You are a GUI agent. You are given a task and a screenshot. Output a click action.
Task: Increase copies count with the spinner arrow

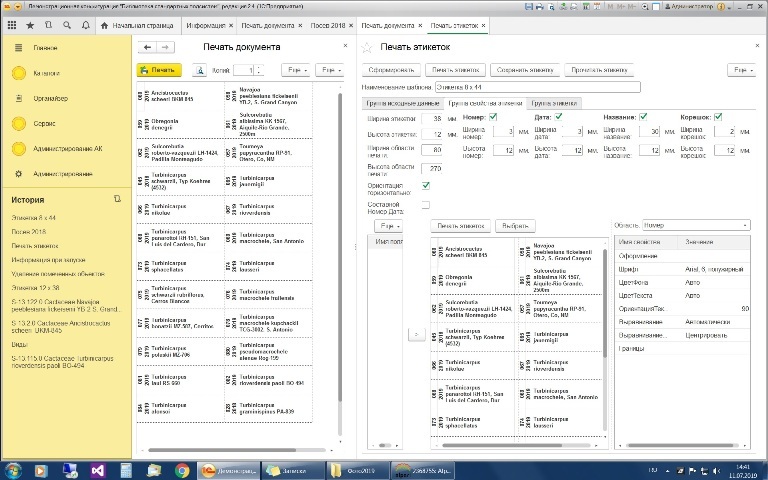[262, 67]
